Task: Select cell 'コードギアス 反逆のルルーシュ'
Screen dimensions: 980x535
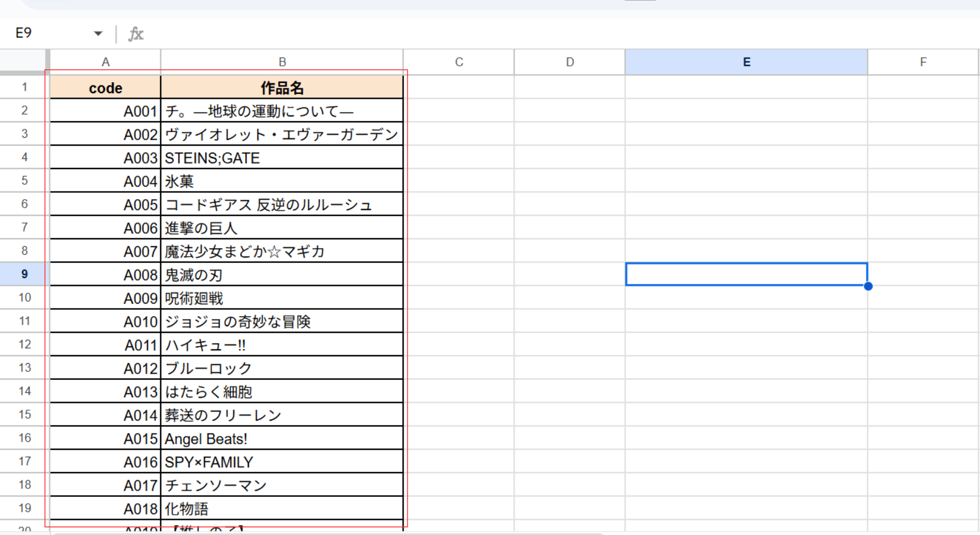Action: (282, 204)
